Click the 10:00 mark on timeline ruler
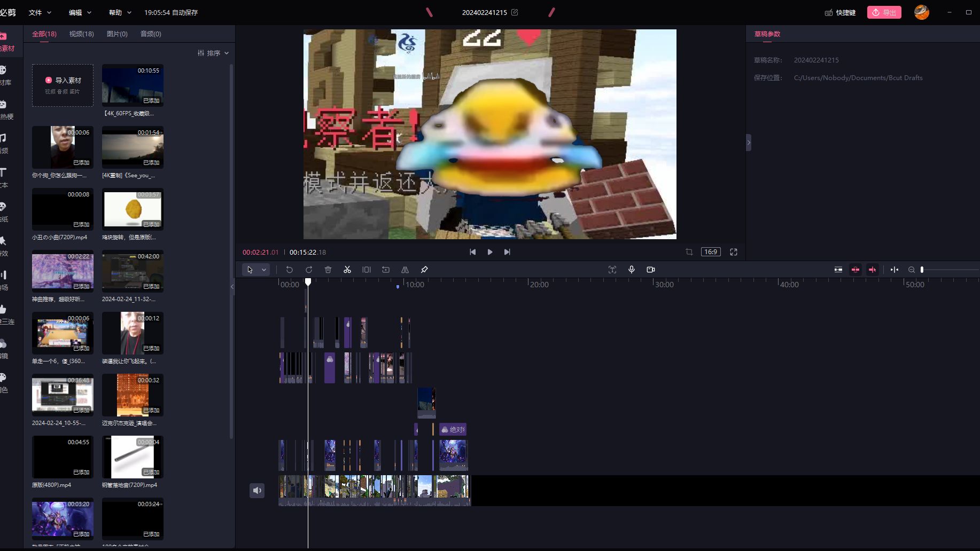 [x=415, y=285]
